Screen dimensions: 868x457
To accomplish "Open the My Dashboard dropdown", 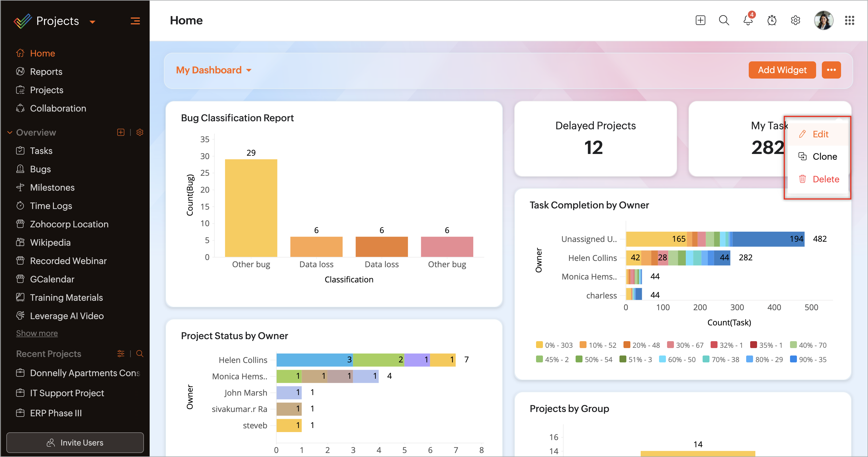I will 214,70.
